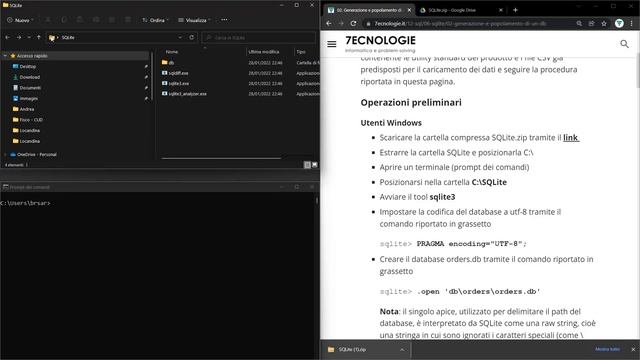This screenshot has height=360, width=640.
Task: Go up one folder level in Explorer
Action: coord(39,37)
